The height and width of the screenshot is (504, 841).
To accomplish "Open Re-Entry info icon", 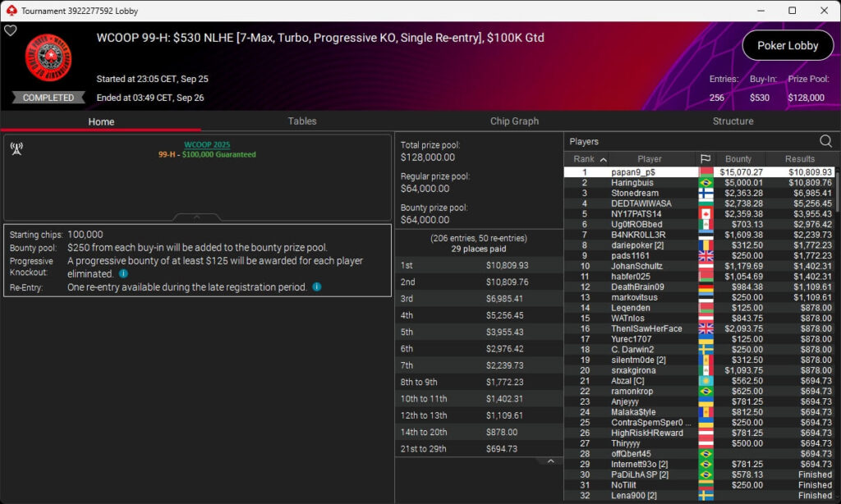I will click(317, 286).
